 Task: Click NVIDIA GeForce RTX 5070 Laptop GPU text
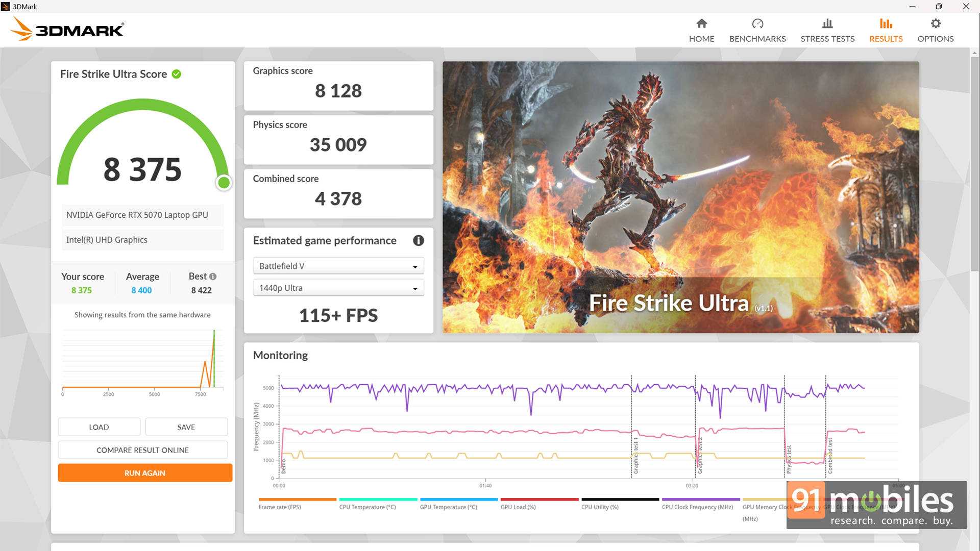click(x=137, y=215)
